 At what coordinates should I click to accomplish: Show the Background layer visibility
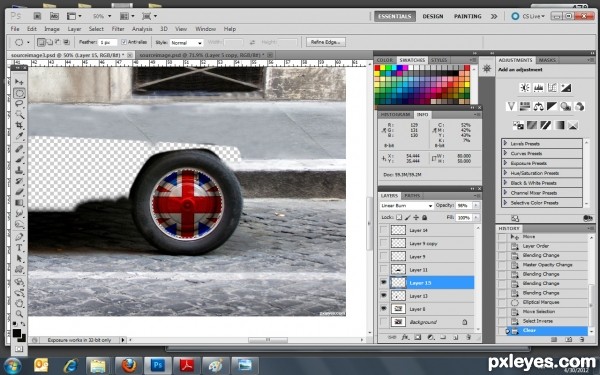[x=383, y=322]
